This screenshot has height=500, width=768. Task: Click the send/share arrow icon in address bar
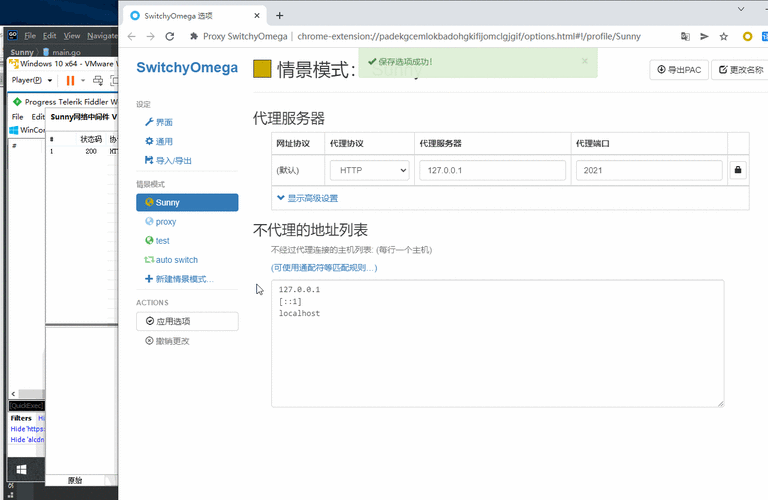pyautogui.click(x=704, y=36)
